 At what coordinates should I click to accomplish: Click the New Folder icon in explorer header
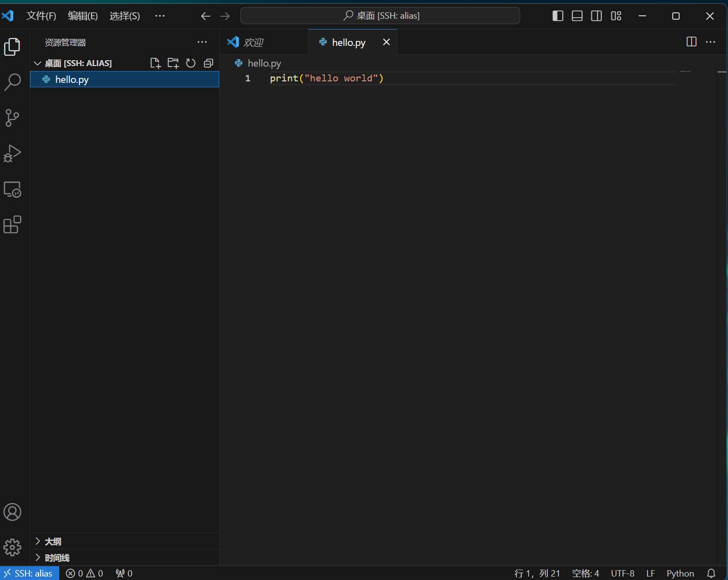point(173,63)
